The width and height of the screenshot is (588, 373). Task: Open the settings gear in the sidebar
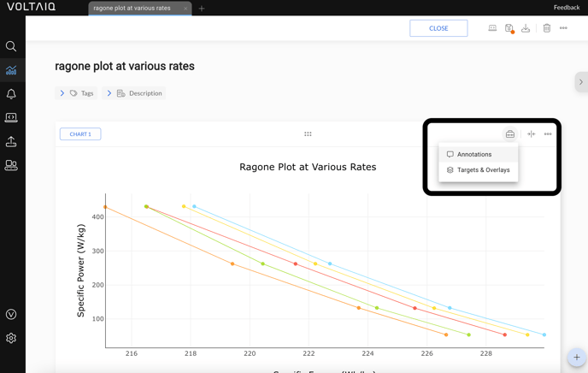click(x=11, y=338)
